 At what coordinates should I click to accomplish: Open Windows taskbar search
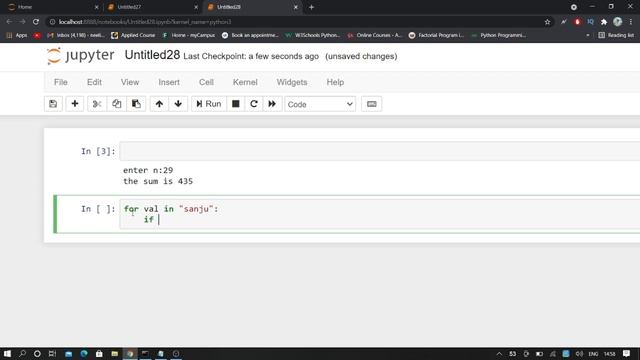(22, 353)
